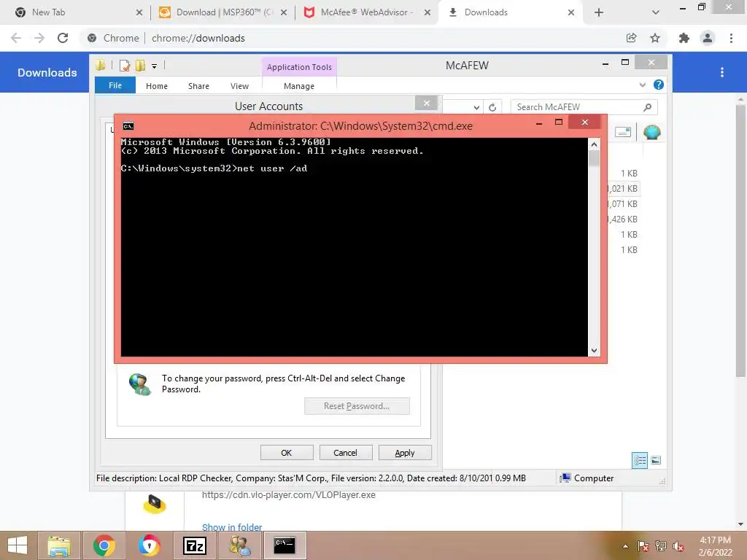Click the Reset Password button
Screen dimensions: 747x560
pyautogui.click(x=357, y=406)
